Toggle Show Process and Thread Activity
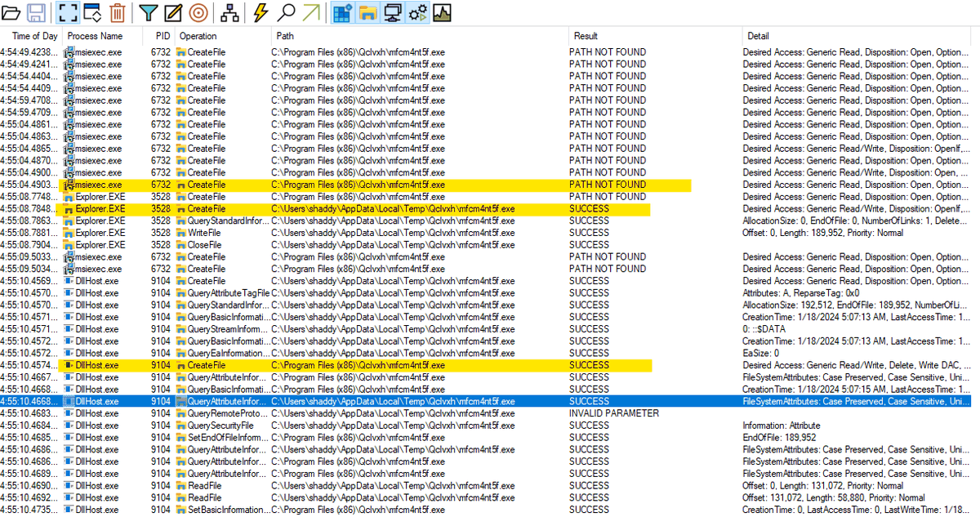 (x=417, y=12)
